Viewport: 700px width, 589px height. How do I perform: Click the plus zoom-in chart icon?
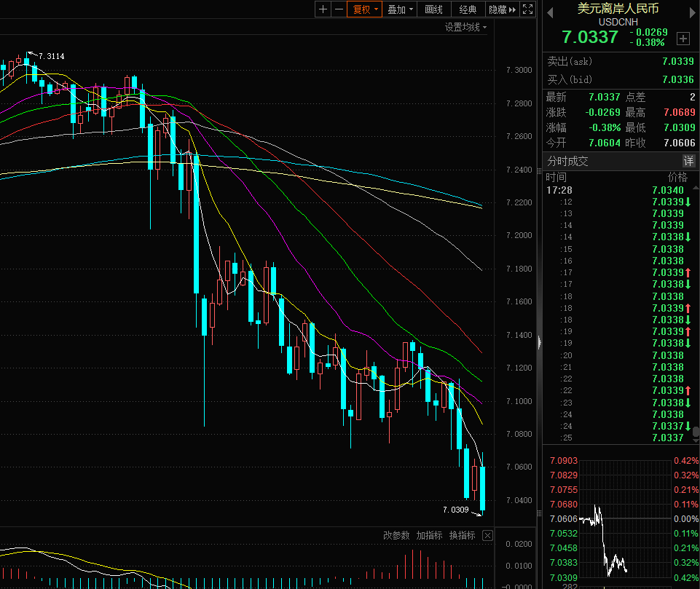point(323,9)
